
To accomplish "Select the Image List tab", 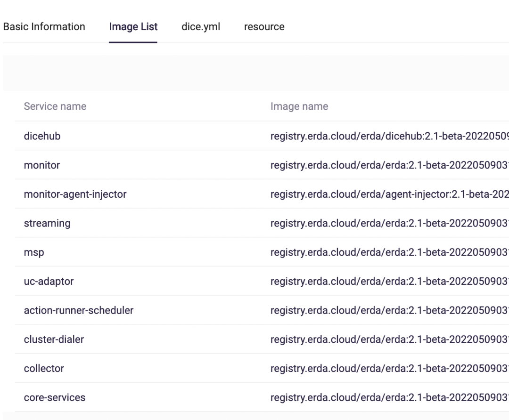I will click(133, 26).
